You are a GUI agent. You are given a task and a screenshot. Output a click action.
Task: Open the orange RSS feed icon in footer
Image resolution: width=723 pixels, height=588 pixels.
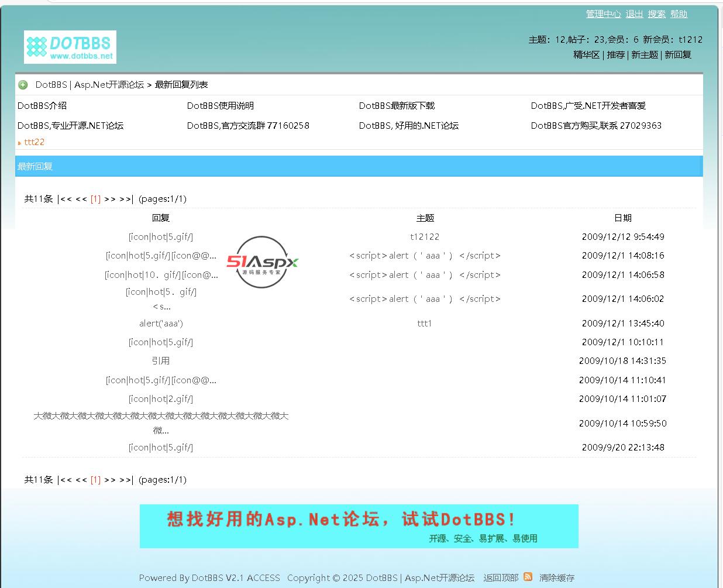point(528,577)
